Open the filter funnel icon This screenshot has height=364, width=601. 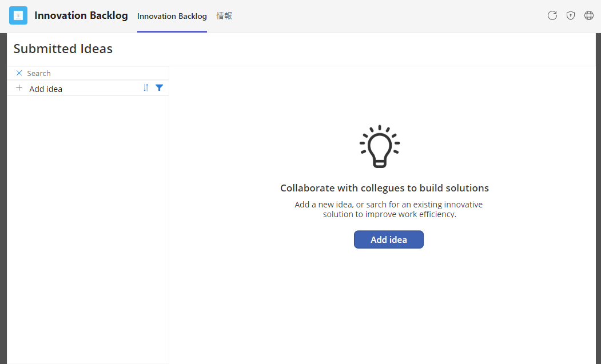coord(159,88)
